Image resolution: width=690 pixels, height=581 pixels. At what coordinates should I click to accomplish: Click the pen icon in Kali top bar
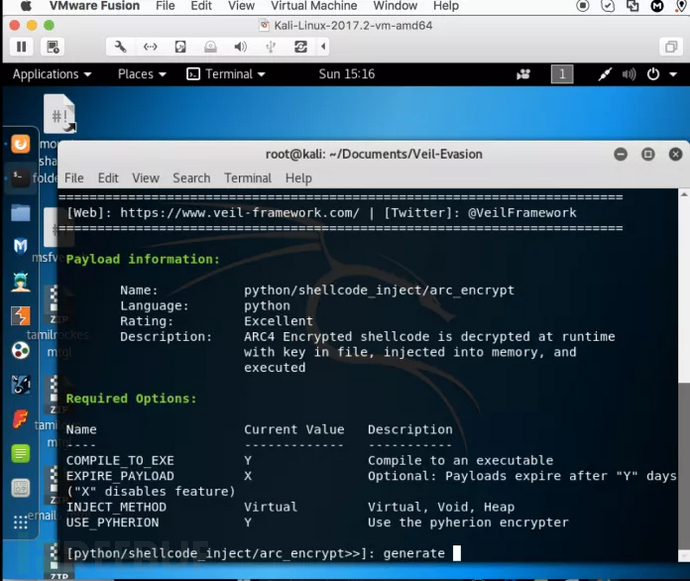(605, 74)
